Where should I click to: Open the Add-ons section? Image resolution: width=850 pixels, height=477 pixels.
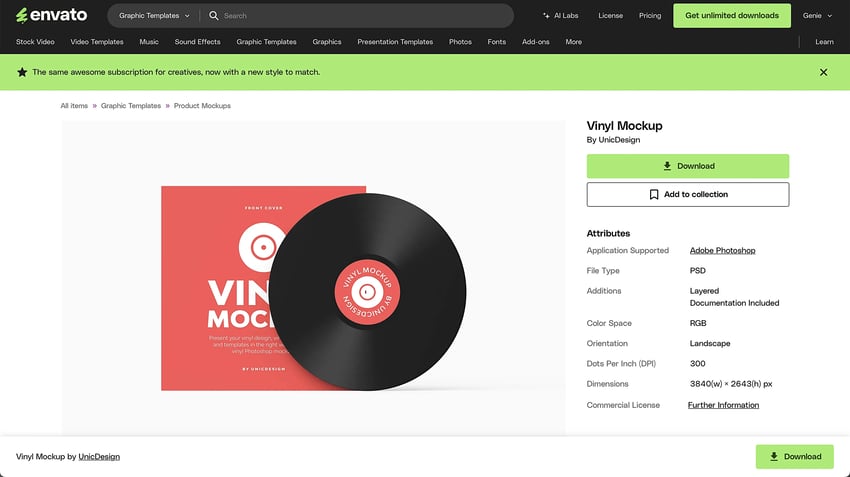click(x=536, y=42)
